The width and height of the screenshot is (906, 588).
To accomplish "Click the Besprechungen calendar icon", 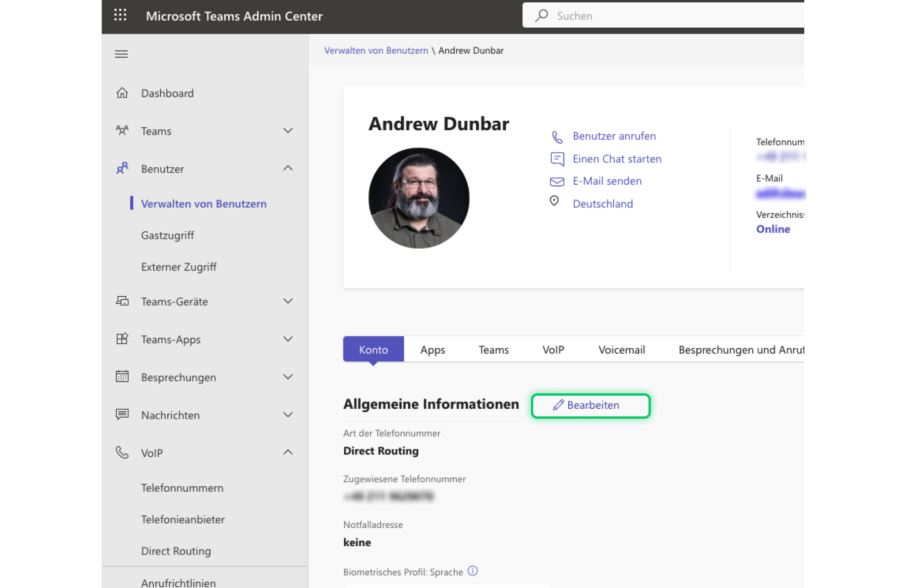I will [122, 377].
